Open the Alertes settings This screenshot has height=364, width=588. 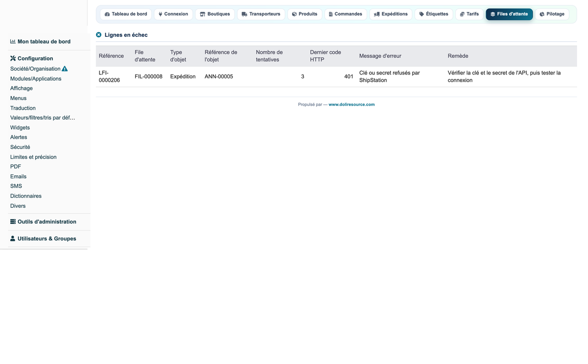tap(19, 137)
